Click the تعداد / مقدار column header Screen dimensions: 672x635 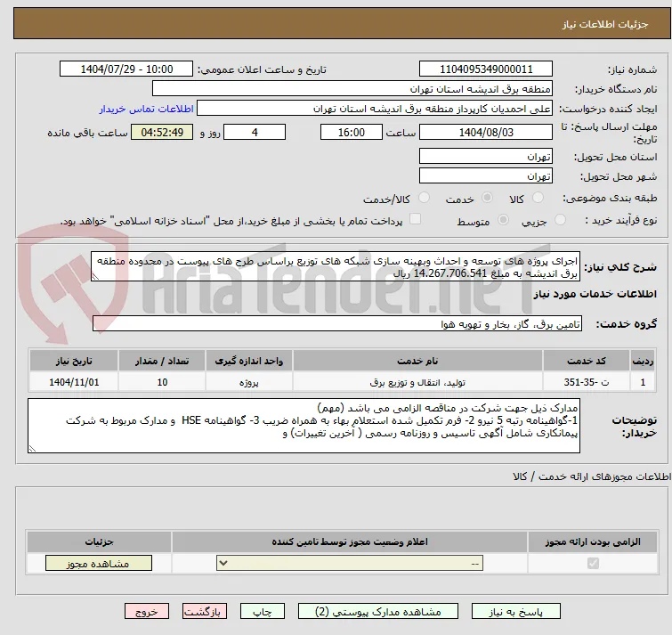pyautogui.click(x=162, y=361)
